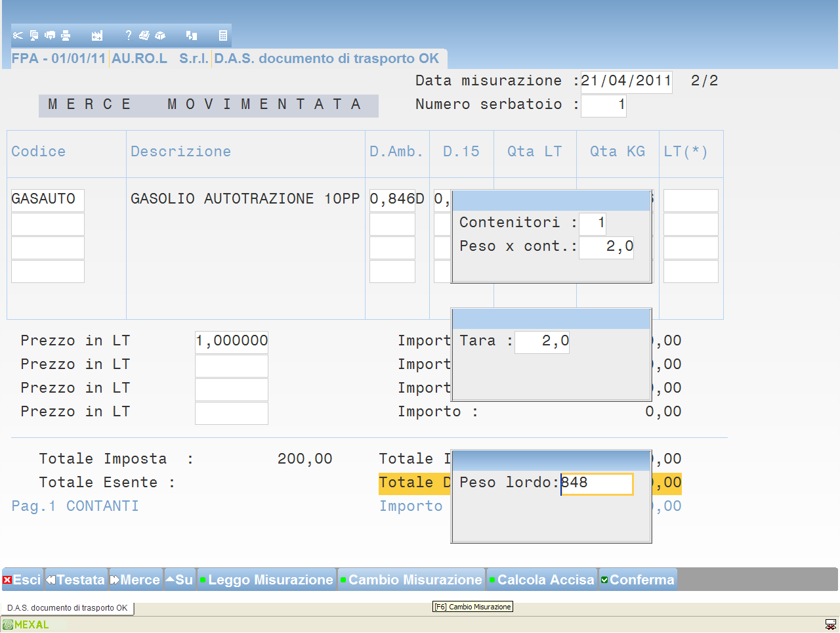Viewport: 840px width, 633px height.
Task: Click the Peso lordo input field
Action: pyautogui.click(x=597, y=483)
